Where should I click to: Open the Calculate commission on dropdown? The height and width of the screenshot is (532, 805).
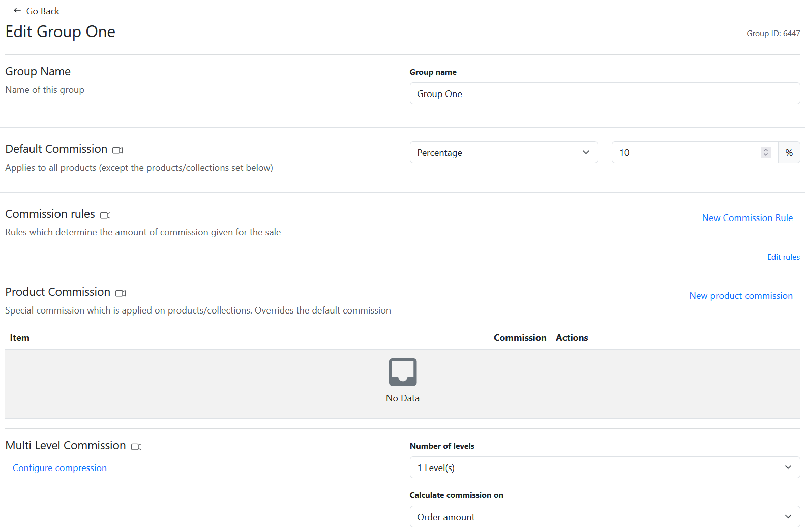coord(604,517)
